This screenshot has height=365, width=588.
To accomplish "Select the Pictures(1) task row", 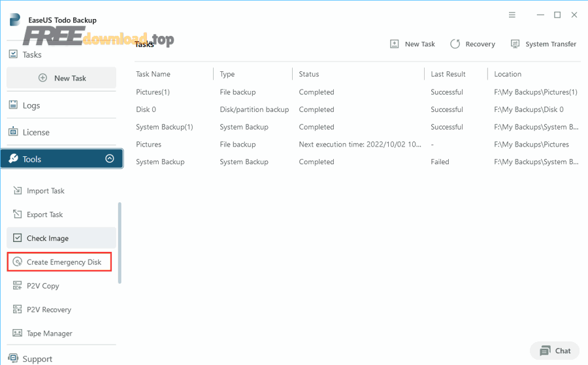I will [x=357, y=92].
